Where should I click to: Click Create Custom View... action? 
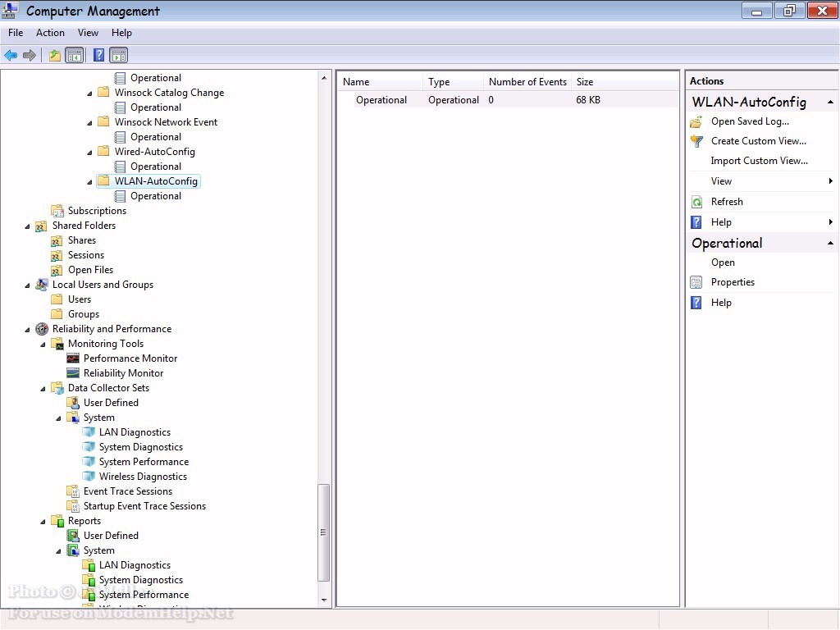(x=759, y=141)
